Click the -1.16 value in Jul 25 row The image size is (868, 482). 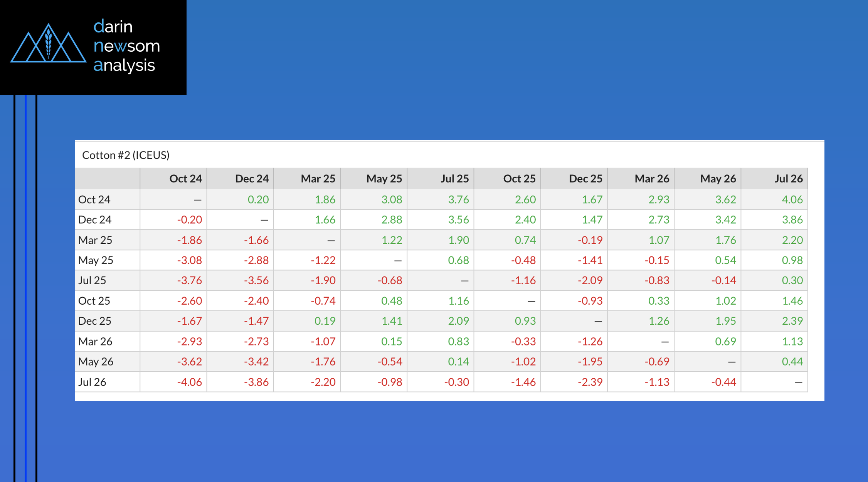523,280
